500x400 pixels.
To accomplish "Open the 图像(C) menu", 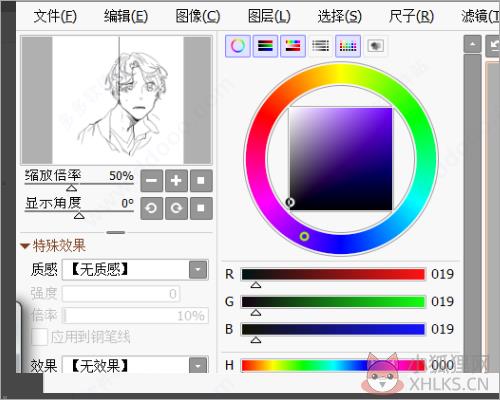I will click(198, 16).
